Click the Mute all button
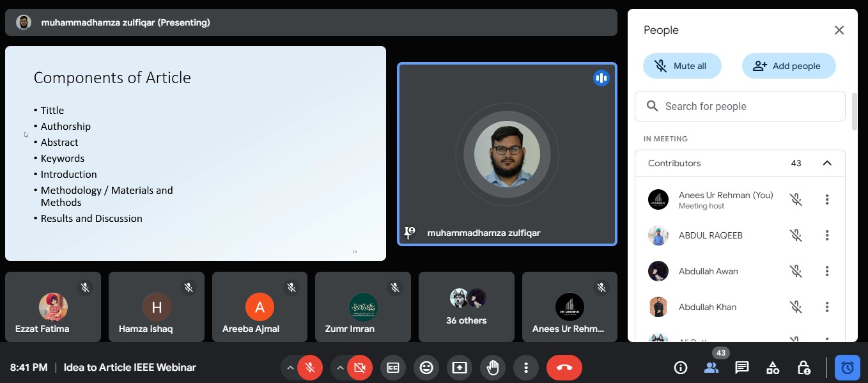Viewport: 868px width, 383px height. tap(682, 66)
